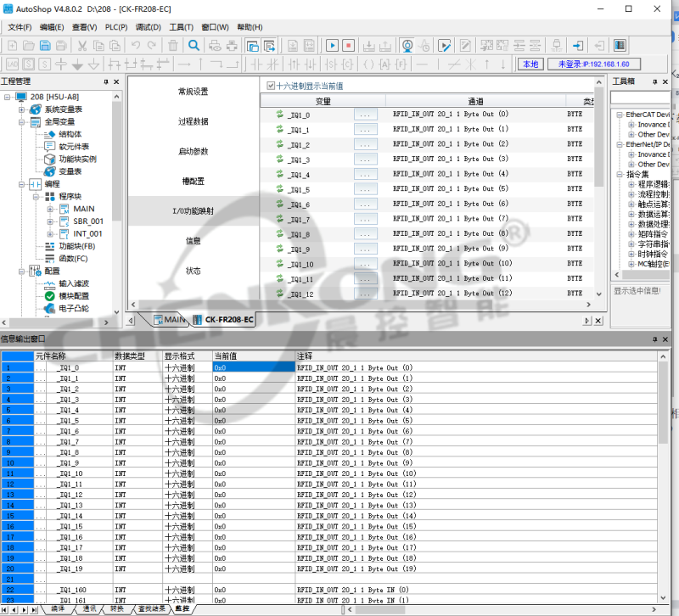Select the 当前值 cell of row 1
The width and height of the screenshot is (679, 616).
(252, 367)
